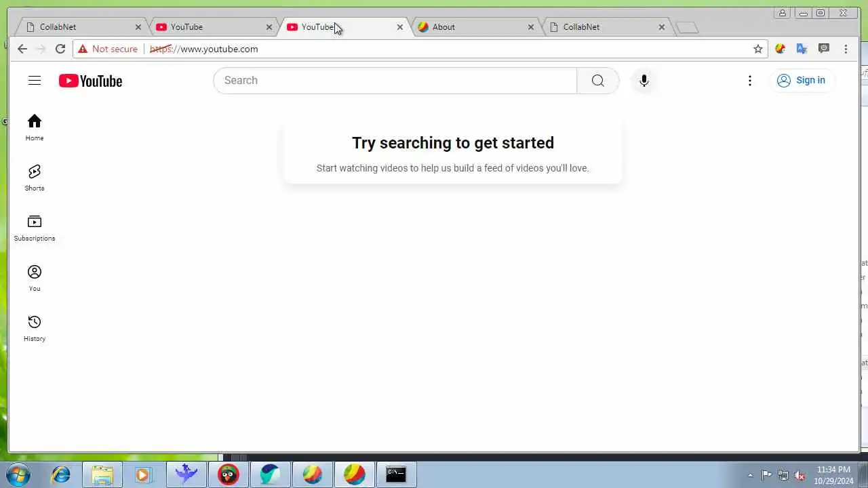The width and height of the screenshot is (868, 488).
Task: Open Windows Explorer folder in taskbar
Action: click(102, 474)
